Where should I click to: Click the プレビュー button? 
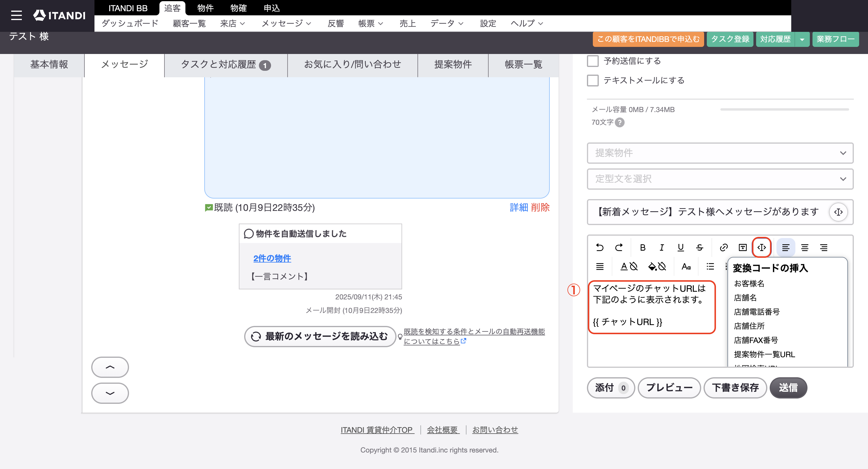click(669, 388)
